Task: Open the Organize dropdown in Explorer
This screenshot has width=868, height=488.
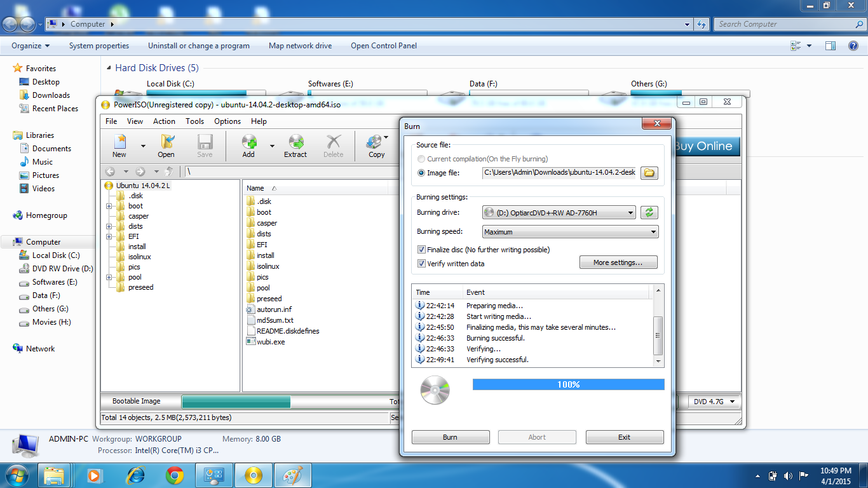Action: click(x=31, y=46)
